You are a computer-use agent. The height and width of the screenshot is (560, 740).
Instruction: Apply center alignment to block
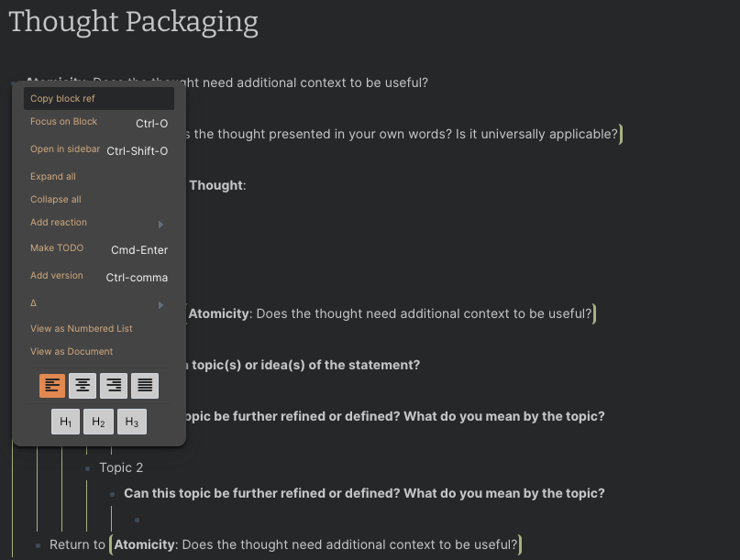click(83, 386)
